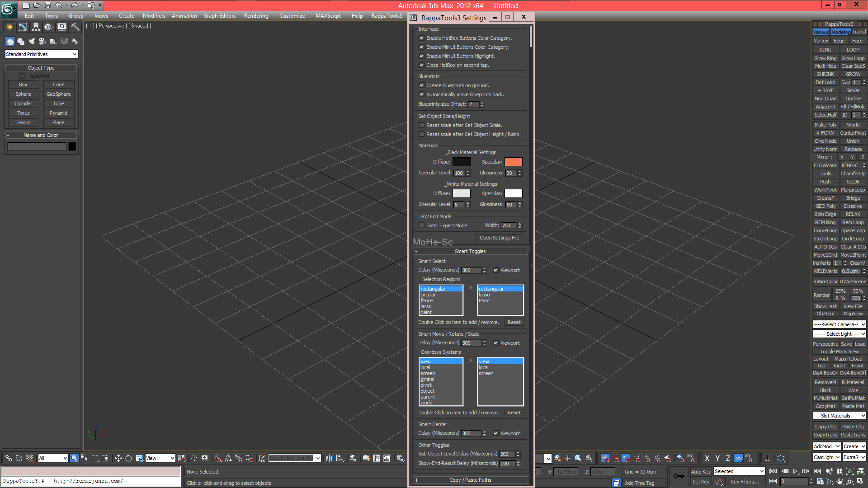This screenshot has height=488, width=868.
Task: Open the MAXScript menu
Action: tap(328, 16)
